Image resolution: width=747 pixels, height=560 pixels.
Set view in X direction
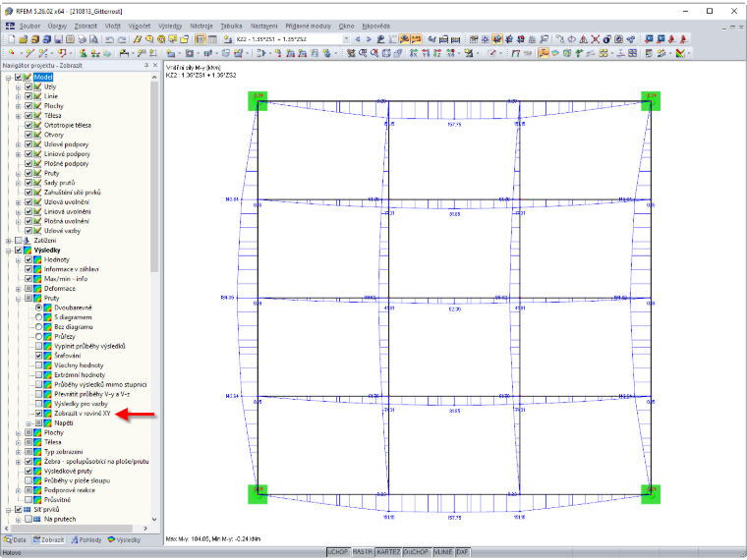coord(414,53)
